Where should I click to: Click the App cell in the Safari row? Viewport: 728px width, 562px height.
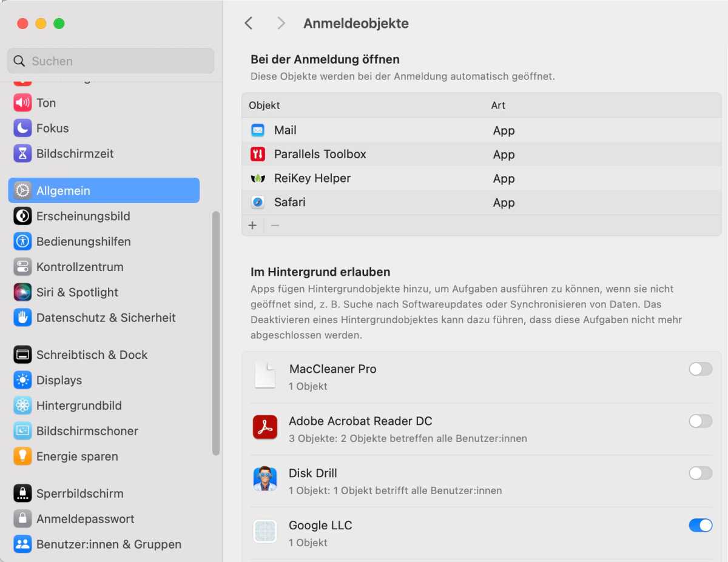point(504,202)
